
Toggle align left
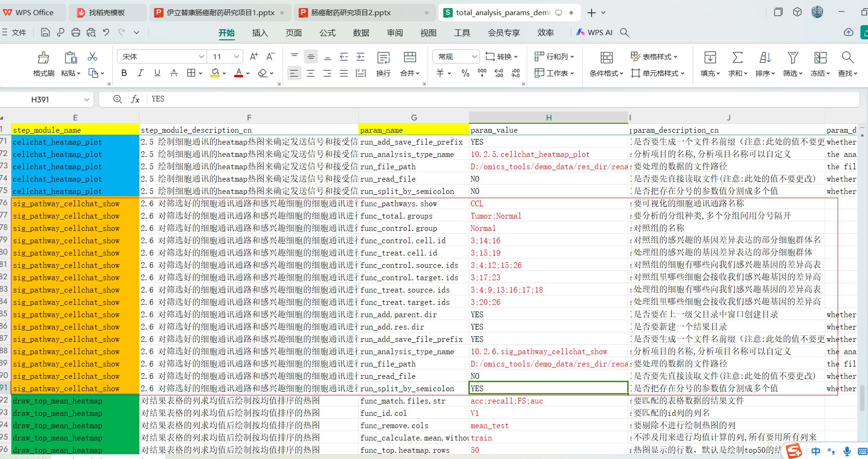click(294, 73)
